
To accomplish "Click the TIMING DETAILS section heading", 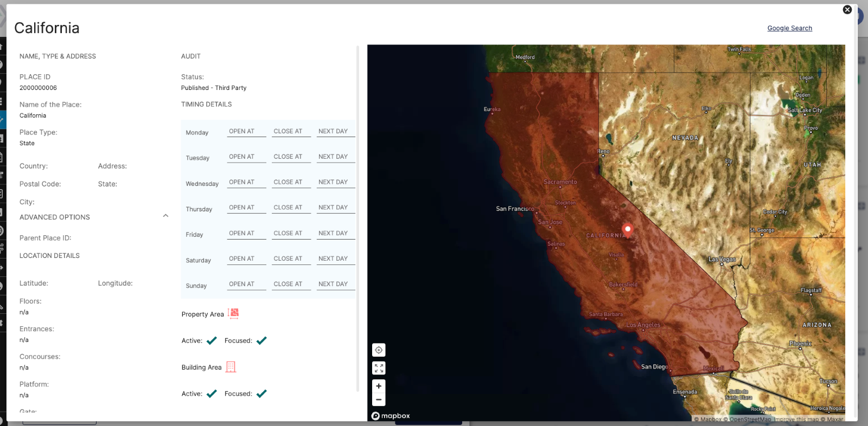I will coord(206,104).
